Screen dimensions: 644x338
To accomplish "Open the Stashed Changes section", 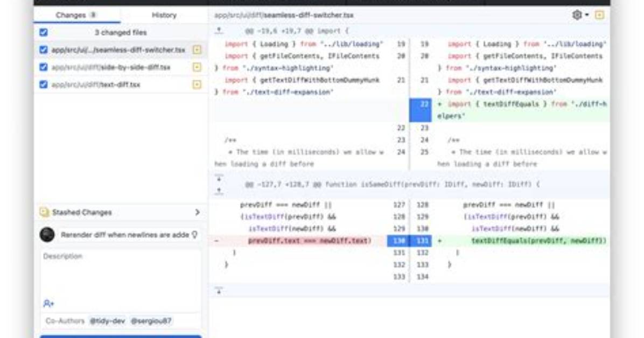I will 121,213.
